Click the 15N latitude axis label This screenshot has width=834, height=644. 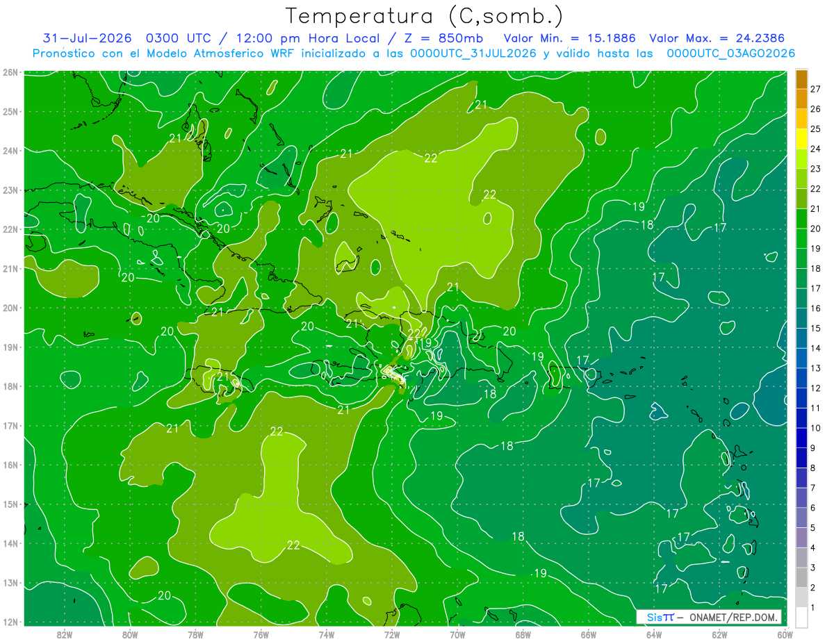(x=10, y=504)
